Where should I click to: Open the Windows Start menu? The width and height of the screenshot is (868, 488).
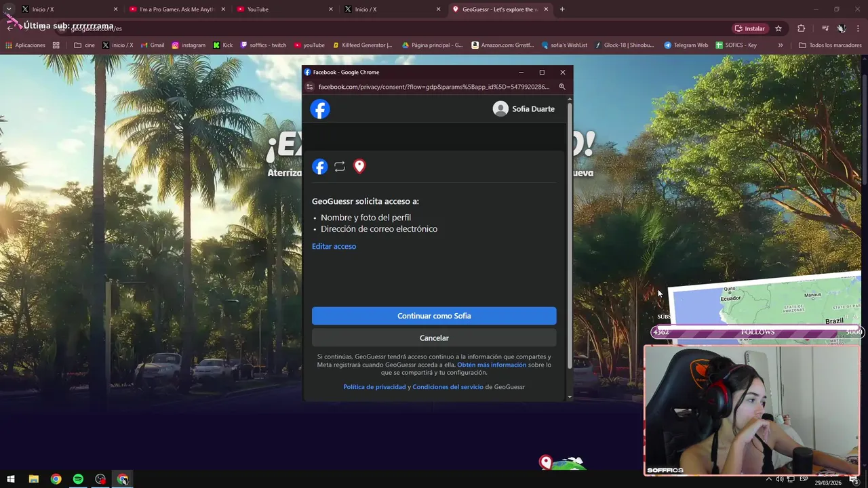[x=10, y=479]
